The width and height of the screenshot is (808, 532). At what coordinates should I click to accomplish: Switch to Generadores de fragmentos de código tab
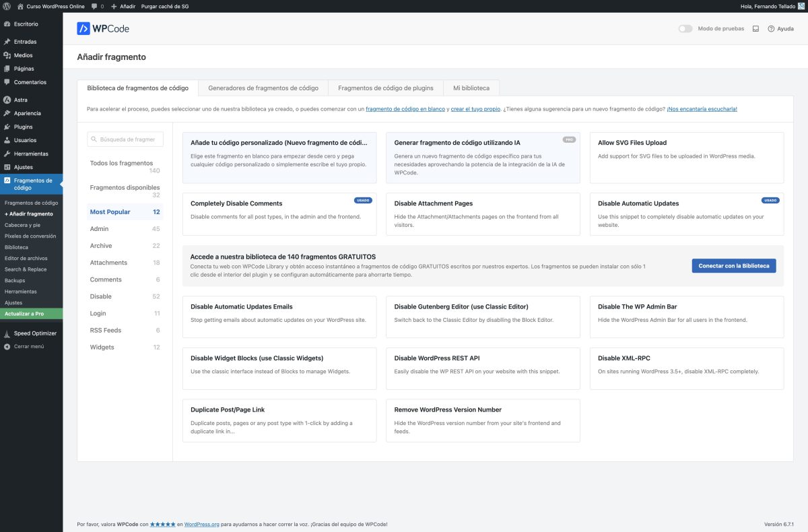coord(263,88)
